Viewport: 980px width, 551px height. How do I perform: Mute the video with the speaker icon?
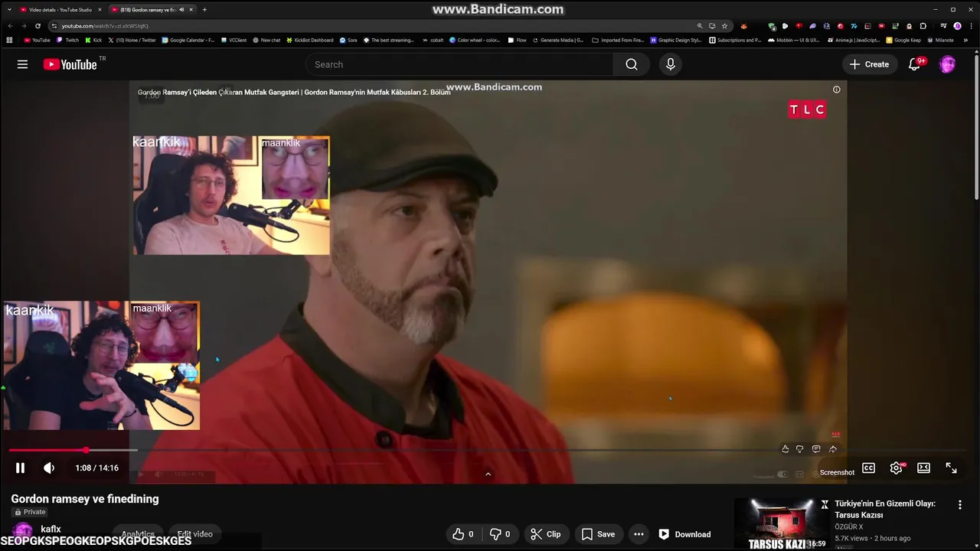pos(49,468)
